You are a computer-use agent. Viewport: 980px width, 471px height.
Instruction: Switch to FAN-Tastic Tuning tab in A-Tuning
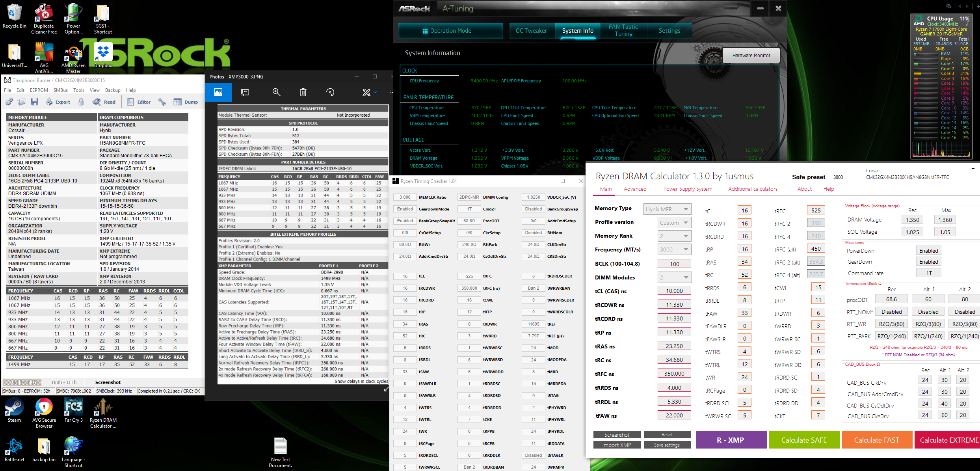pos(623,31)
